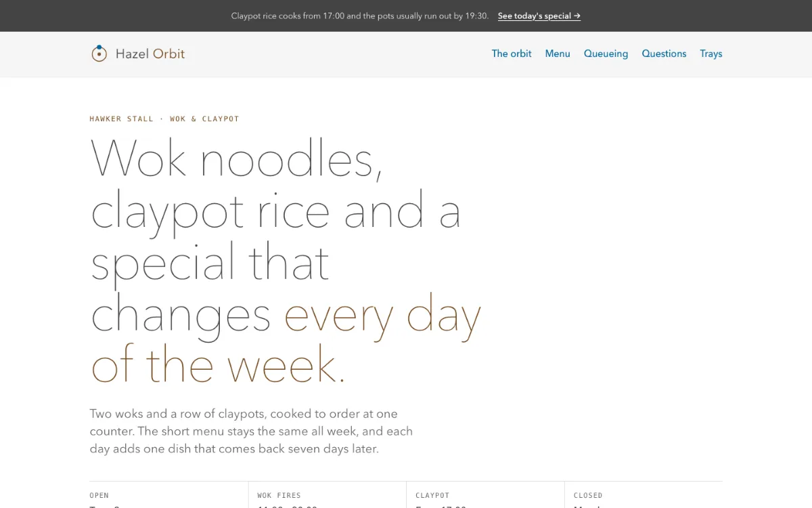Click the 'Two woks and a row' paragraph
Screen dimensions: 812x508
251,431
